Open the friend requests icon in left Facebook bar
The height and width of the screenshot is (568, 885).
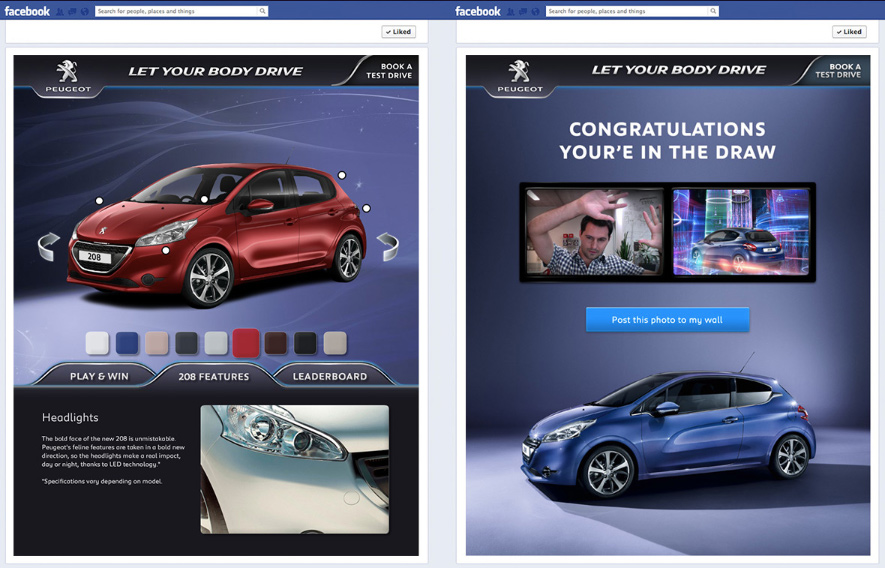(x=60, y=11)
